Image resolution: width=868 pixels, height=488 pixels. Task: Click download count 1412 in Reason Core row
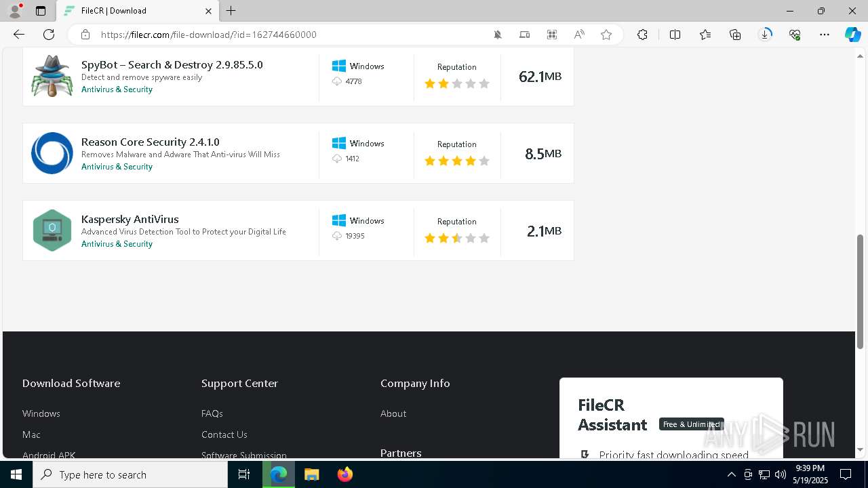click(352, 159)
